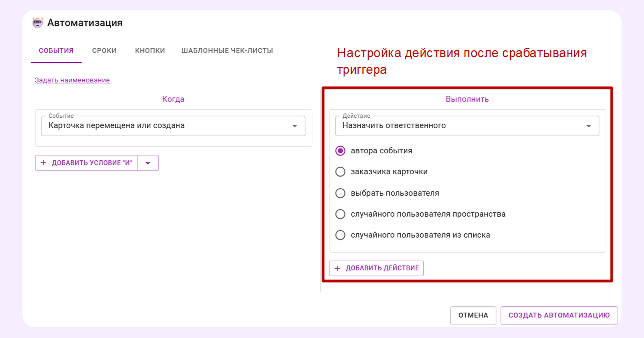This screenshot has height=338, width=644.
Task: Select the автора события radio button
Action: (340, 150)
